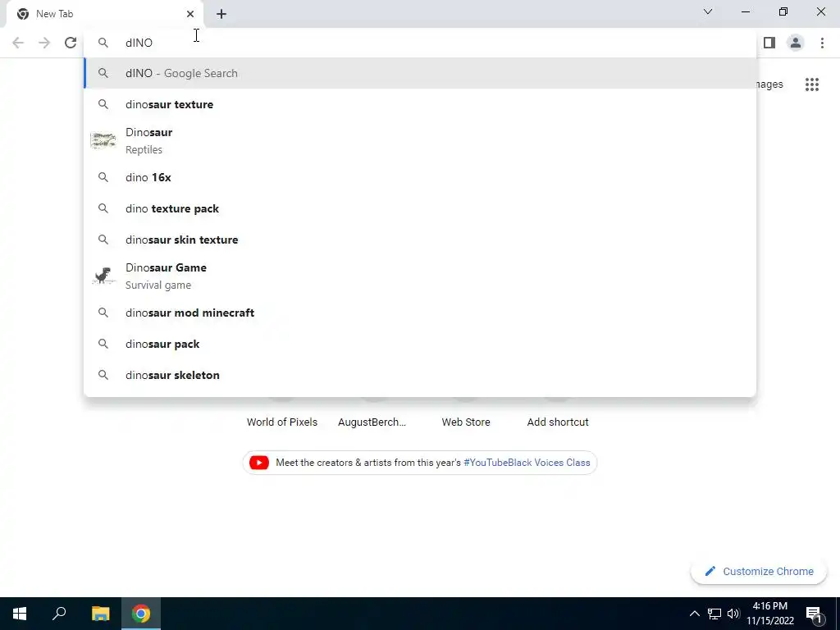The image size is (840, 630).
Task: Open the Images link at top right
Action: pyautogui.click(x=769, y=84)
